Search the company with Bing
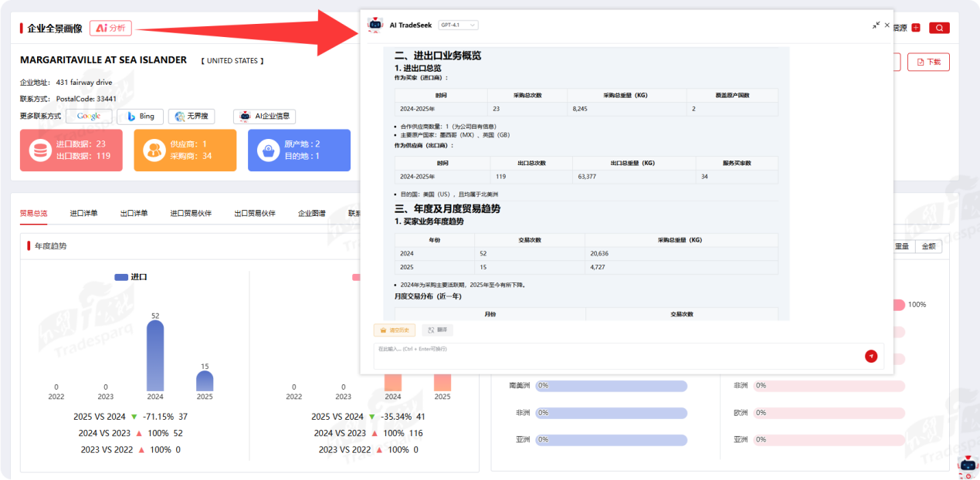This screenshot has height=480, width=980. click(140, 117)
